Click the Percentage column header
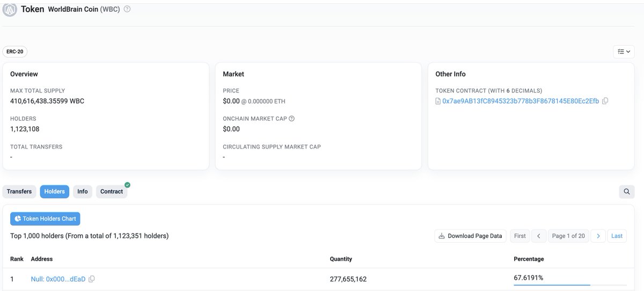Screen dimensions: 644x291 pyautogui.click(x=529, y=259)
